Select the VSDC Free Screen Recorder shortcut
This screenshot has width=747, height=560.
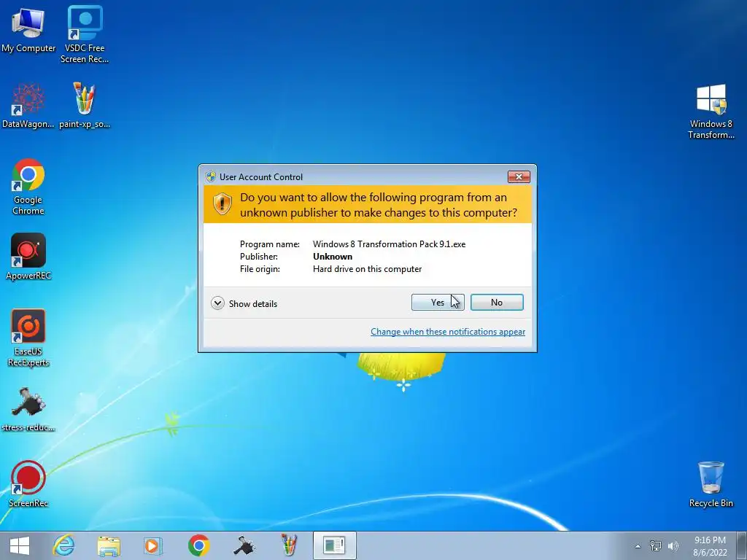85,34
